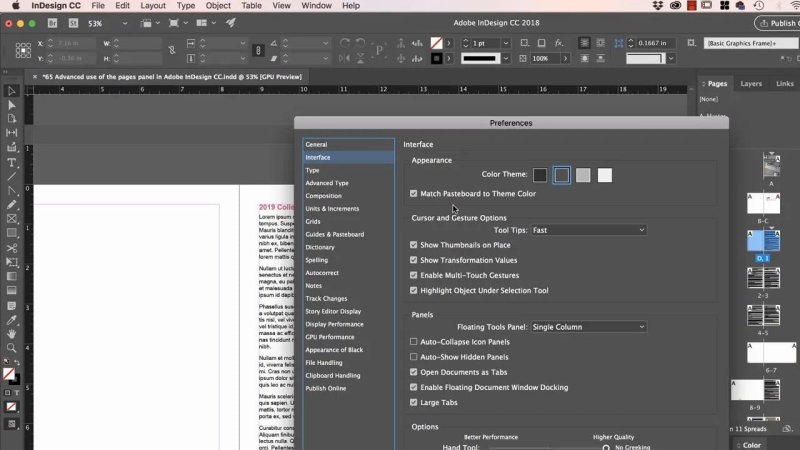The image size is (800, 450).
Task: Expand the 100% opacity flyout arrow
Action: click(565, 59)
